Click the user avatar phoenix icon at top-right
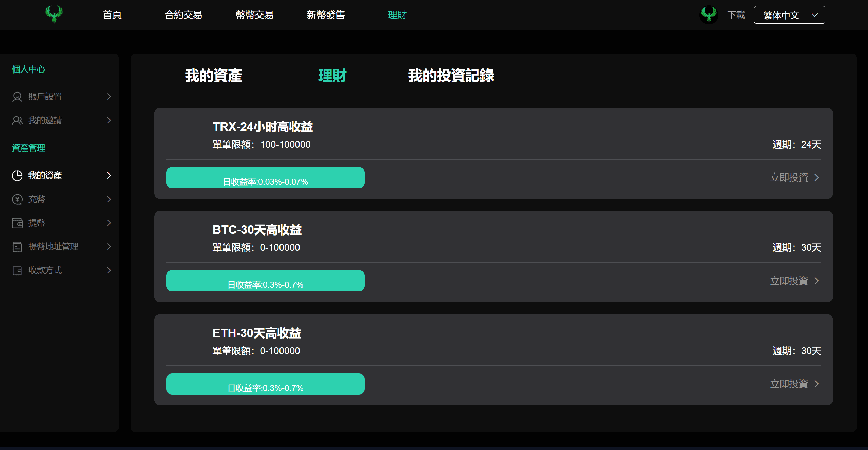Viewport: 868px width, 450px height. coord(709,15)
